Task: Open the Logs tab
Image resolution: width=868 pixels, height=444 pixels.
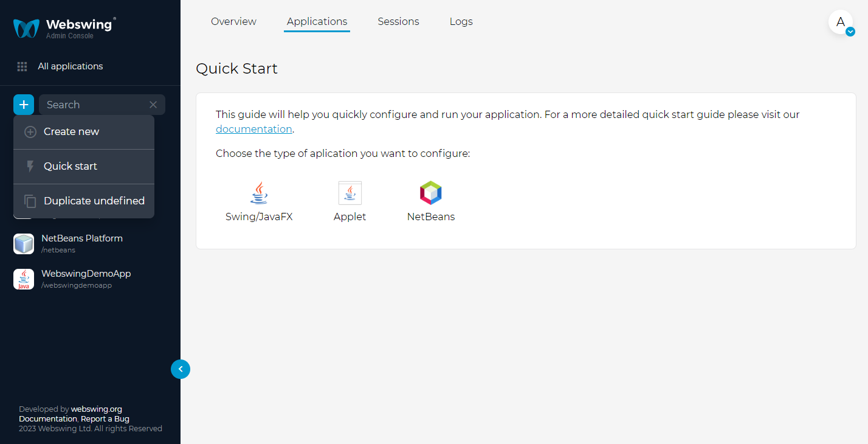Action: click(461, 22)
